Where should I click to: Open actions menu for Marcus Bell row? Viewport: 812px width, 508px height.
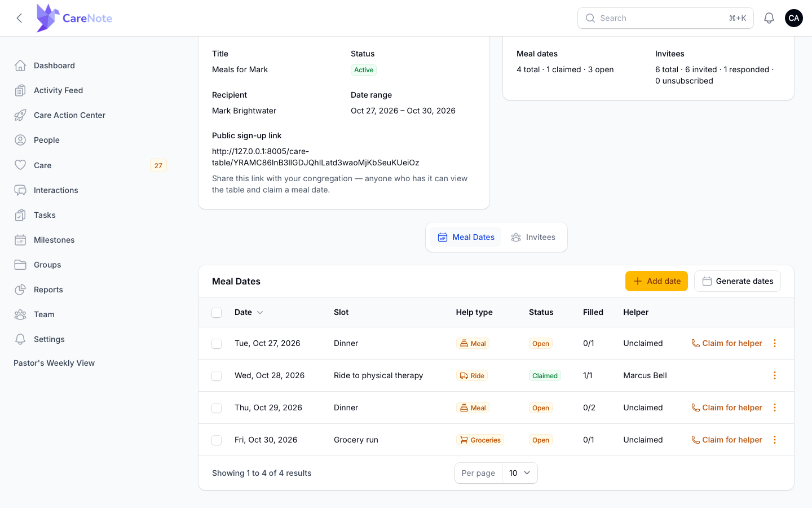tap(775, 375)
